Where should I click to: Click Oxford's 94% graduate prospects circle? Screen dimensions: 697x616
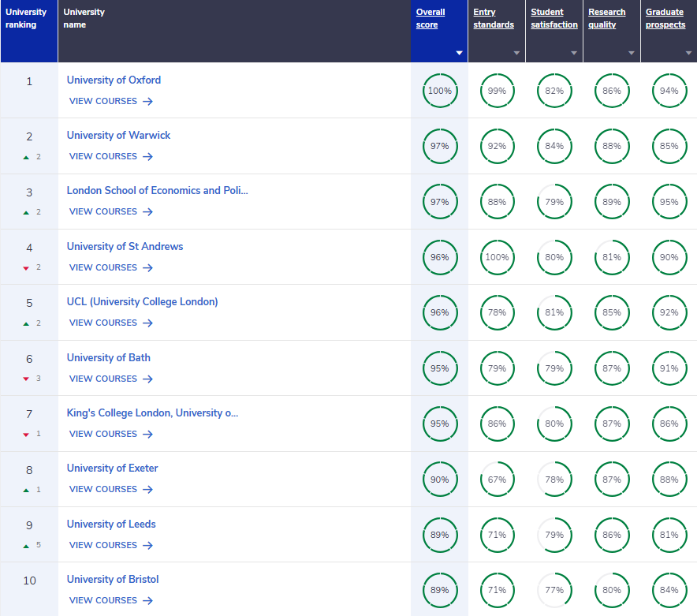click(x=669, y=91)
